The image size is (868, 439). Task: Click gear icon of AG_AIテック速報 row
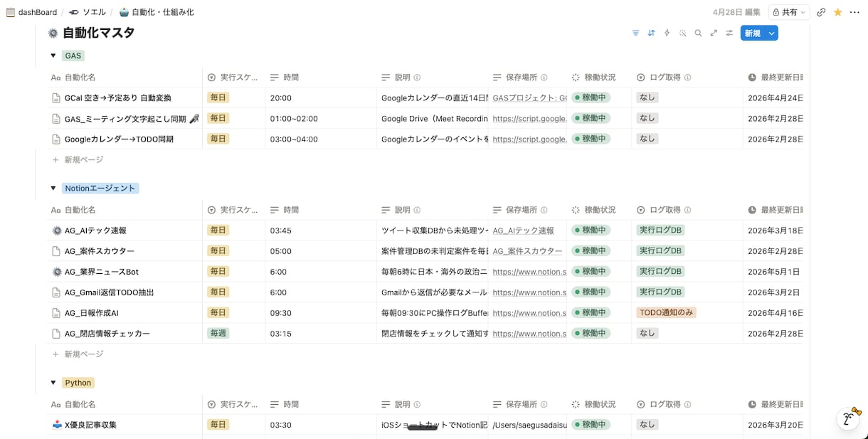[57, 231]
